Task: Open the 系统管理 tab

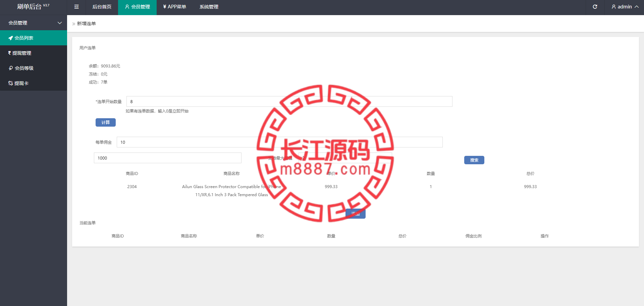Action: coord(209,7)
